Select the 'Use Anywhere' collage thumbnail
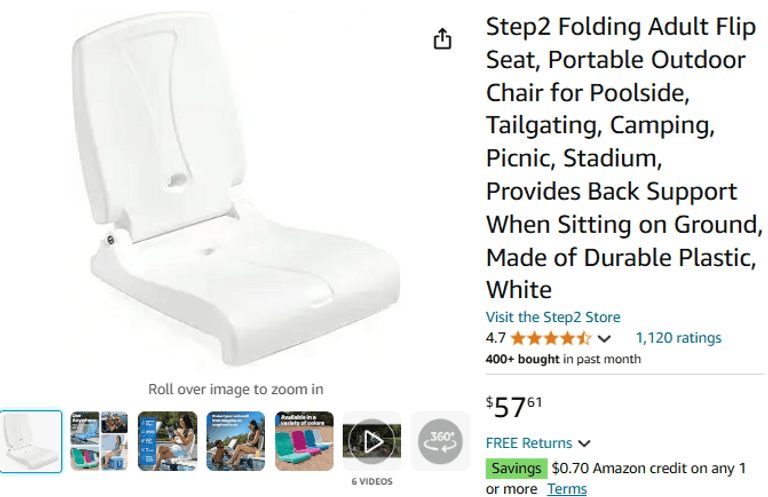 (99, 440)
